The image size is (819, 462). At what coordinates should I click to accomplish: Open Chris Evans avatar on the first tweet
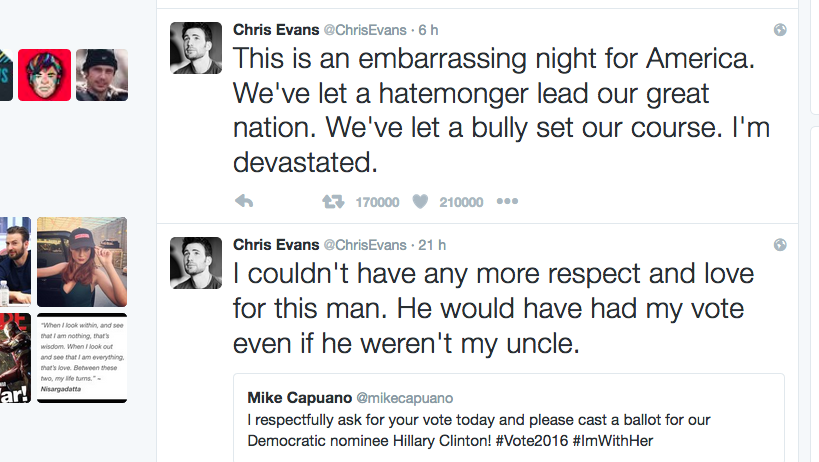point(196,47)
